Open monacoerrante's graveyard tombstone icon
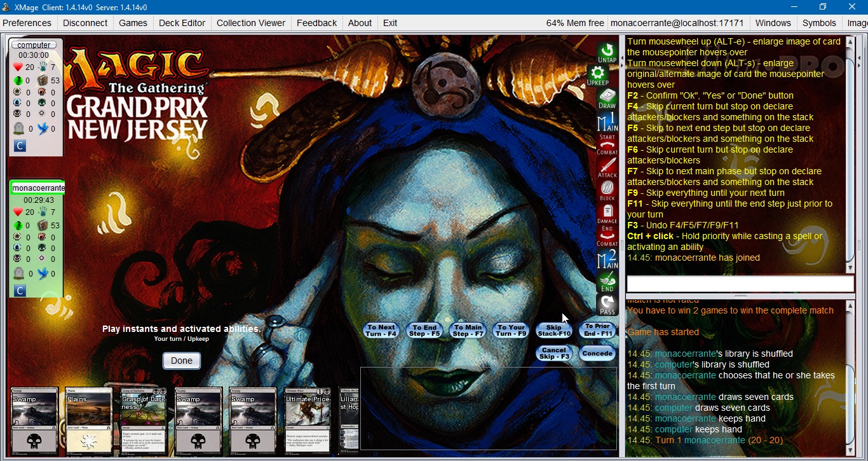868x461 pixels. pos(19,273)
